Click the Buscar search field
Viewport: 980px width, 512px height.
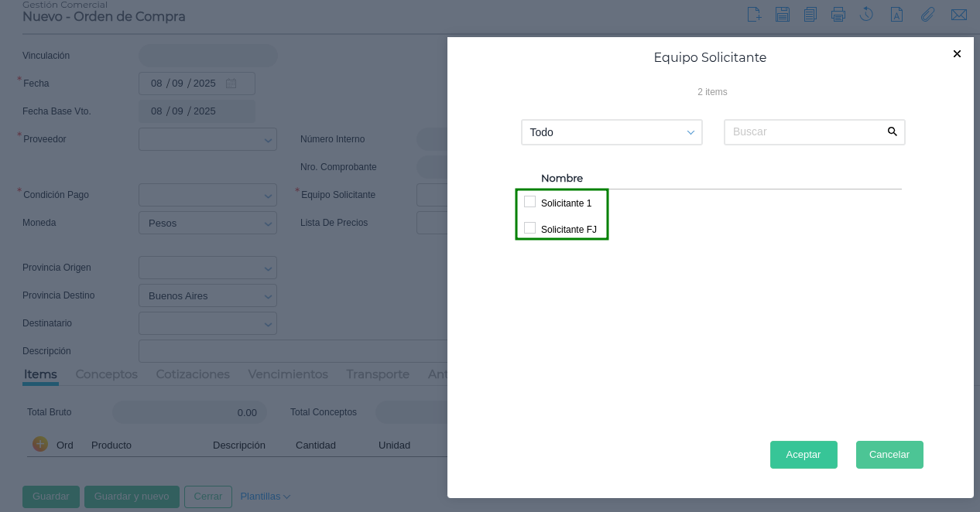pyautogui.click(x=805, y=132)
